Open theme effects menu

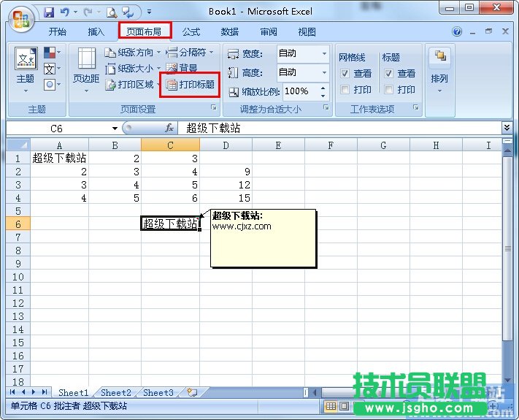(53, 85)
